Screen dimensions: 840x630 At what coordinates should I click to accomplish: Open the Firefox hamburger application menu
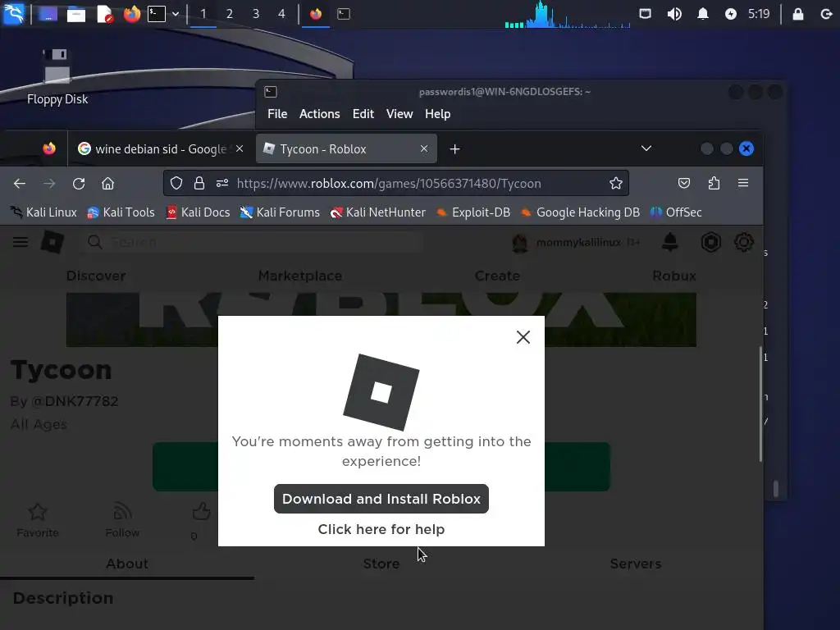click(743, 183)
